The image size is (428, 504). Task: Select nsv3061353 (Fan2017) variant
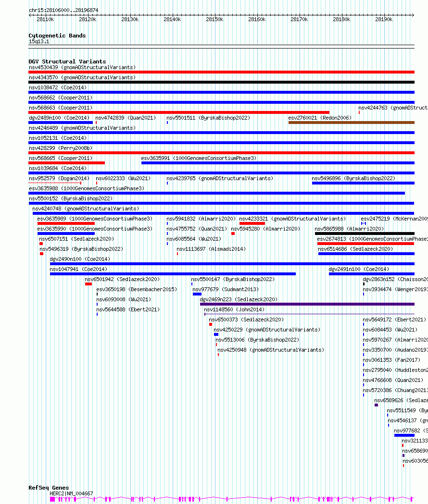point(391,360)
